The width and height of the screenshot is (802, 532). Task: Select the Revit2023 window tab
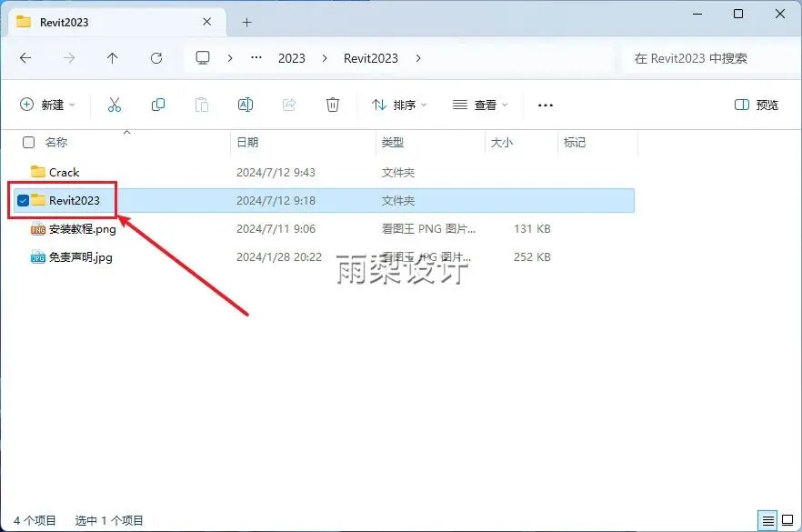[115, 22]
